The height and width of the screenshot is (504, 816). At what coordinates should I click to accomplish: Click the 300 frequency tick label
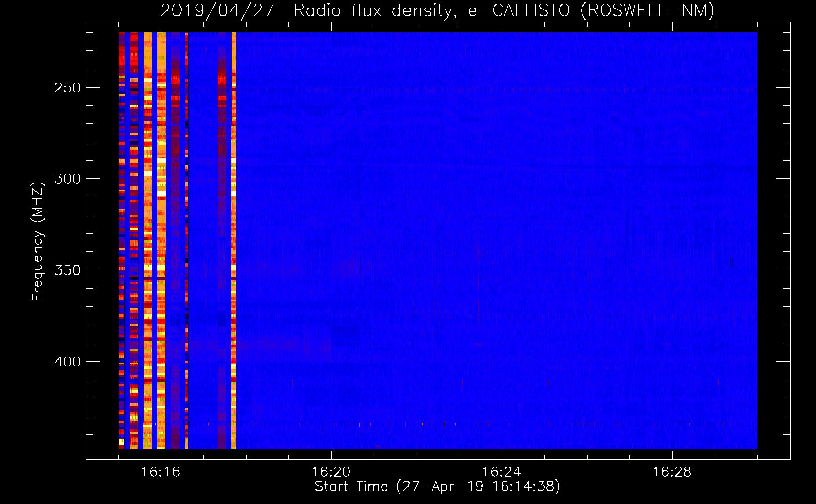68,179
